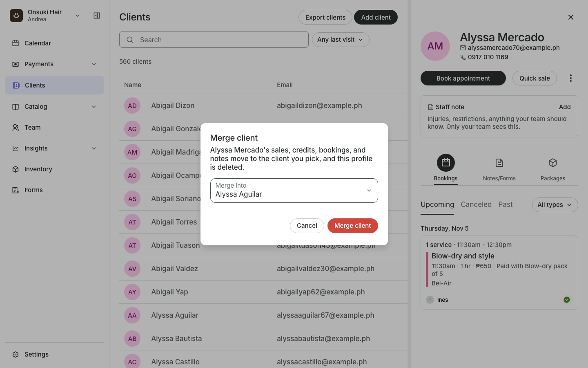Click Book appointment button

click(463, 78)
